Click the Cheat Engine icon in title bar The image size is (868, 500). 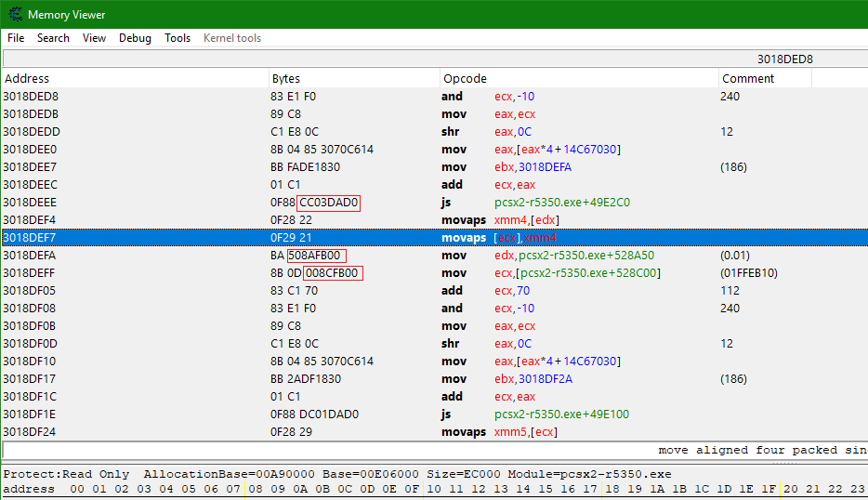(x=16, y=14)
